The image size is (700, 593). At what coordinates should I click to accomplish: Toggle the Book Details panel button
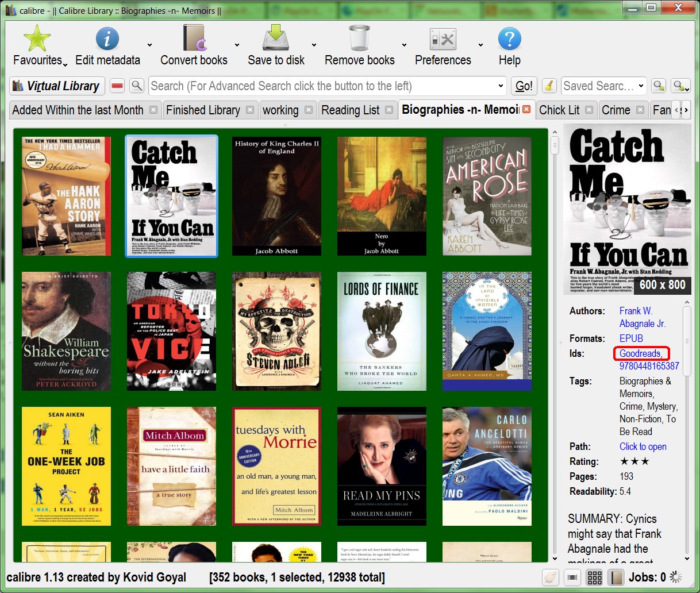pyautogui.click(x=616, y=577)
